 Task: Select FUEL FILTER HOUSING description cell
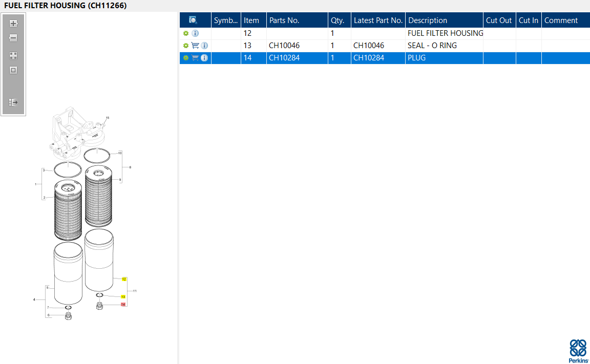tap(445, 33)
